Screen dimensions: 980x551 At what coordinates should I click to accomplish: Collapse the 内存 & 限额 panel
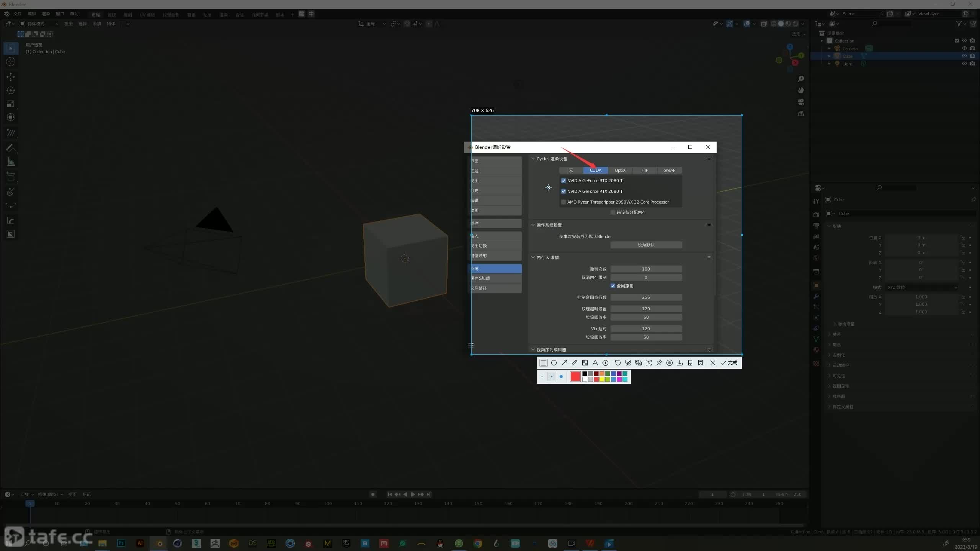pos(533,258)
